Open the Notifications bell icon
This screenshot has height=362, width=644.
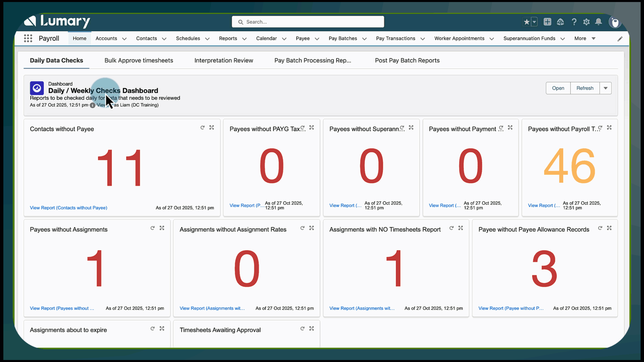pyautogui.click(x=598, y=22)
